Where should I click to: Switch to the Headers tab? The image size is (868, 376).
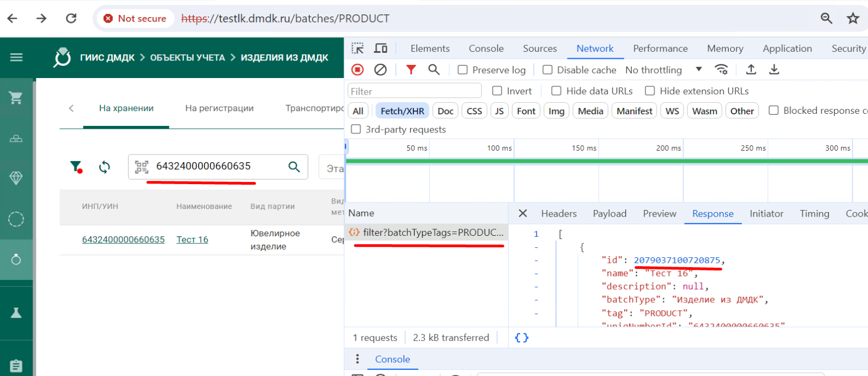coord(559,213)
